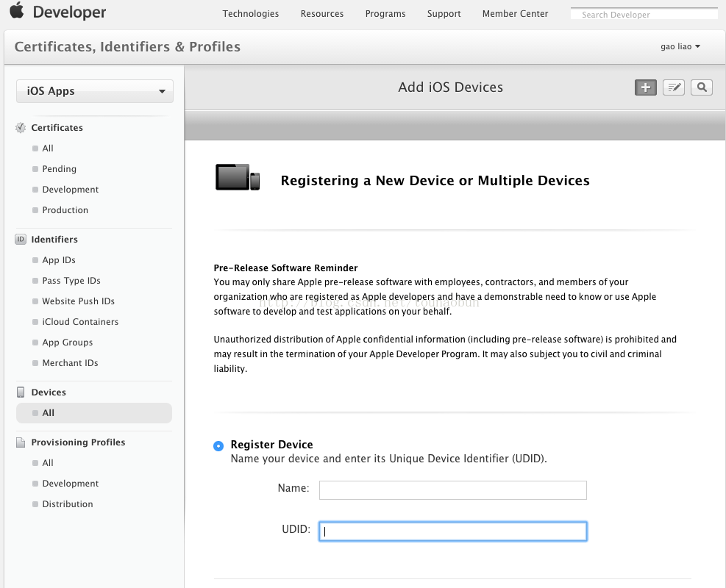Show Pending certificates
Screen dimensions: 726x588
click(x=60, y=169)
